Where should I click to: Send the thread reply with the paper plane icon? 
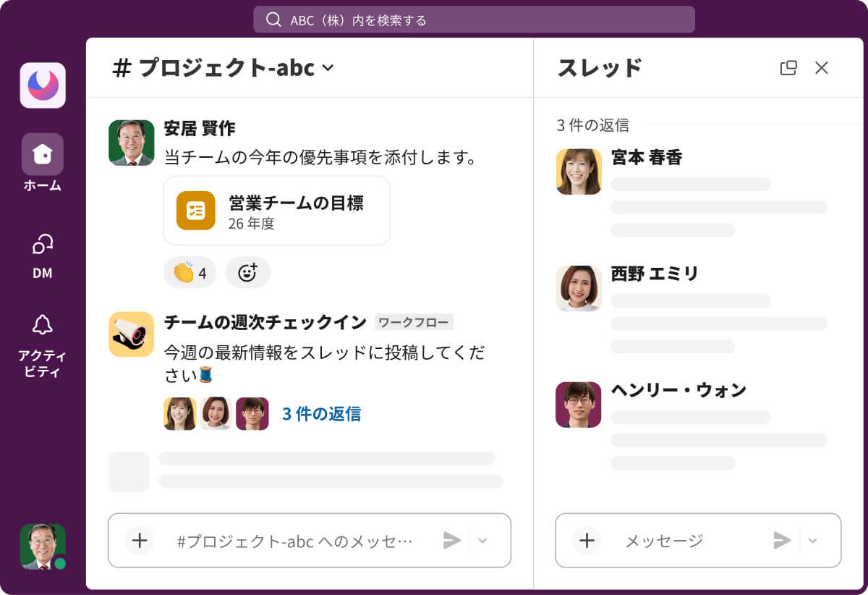781,540
